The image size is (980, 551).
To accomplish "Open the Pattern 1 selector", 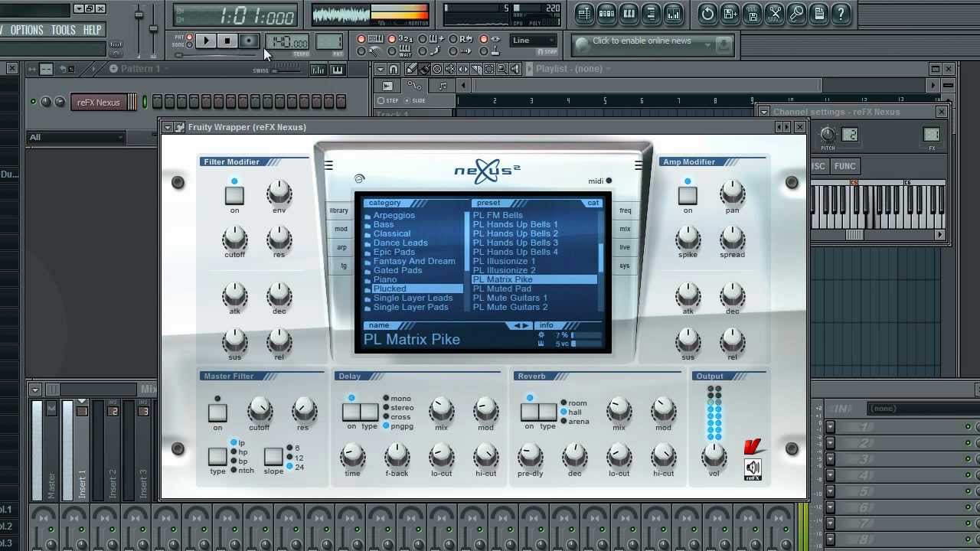I will pos(140,69).
